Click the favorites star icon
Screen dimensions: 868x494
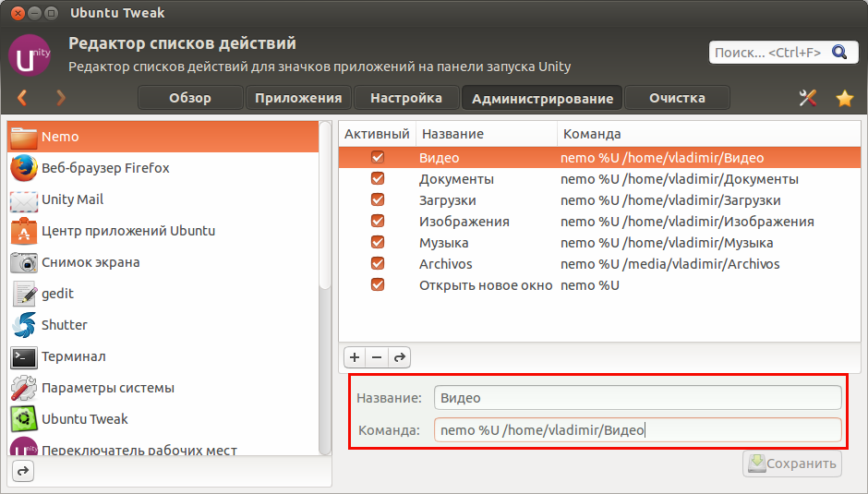click(x=845, y=98)
